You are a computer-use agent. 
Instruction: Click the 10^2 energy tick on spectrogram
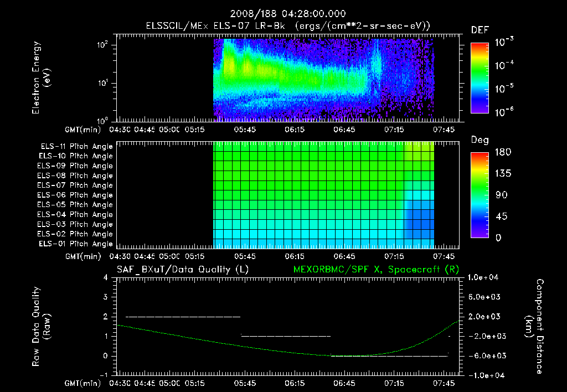102,45
